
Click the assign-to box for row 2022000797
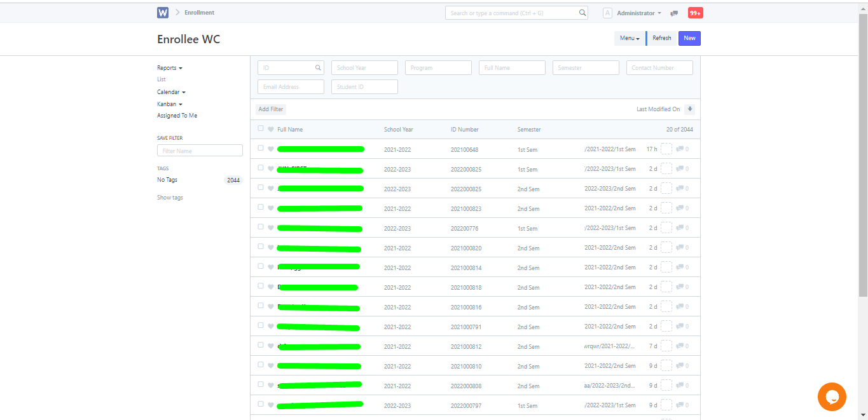pyautogui.click(x=666, y=405)
